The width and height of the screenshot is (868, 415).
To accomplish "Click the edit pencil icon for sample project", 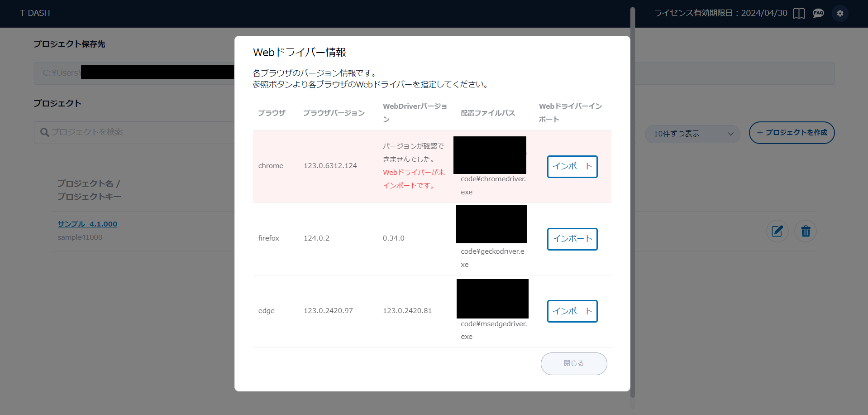I will point(777,232).
